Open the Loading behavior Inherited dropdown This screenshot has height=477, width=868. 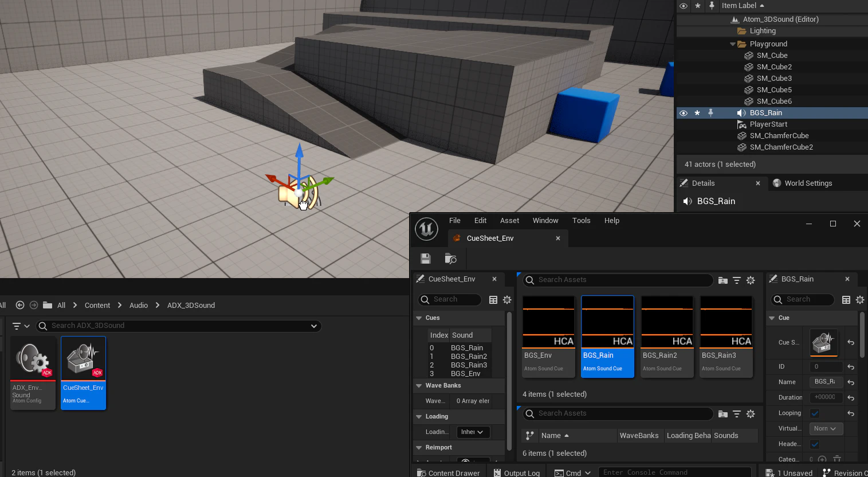tap(473, 432)
